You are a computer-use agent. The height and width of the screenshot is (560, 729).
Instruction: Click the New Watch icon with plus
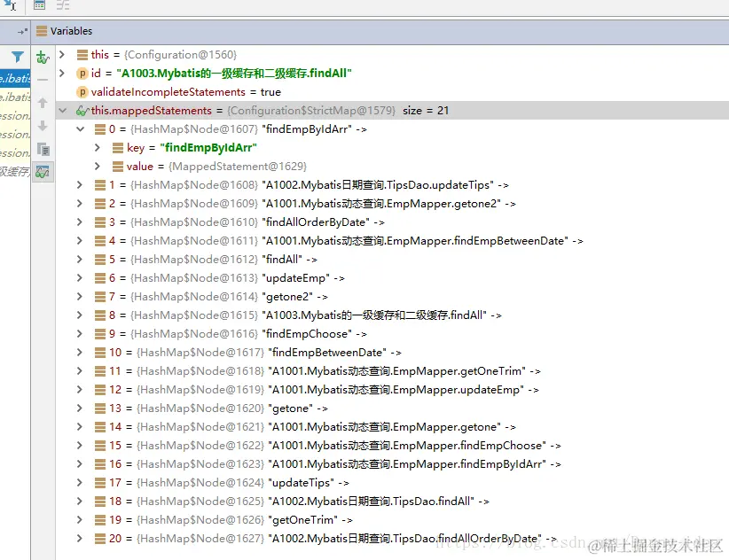pos(43,57)
